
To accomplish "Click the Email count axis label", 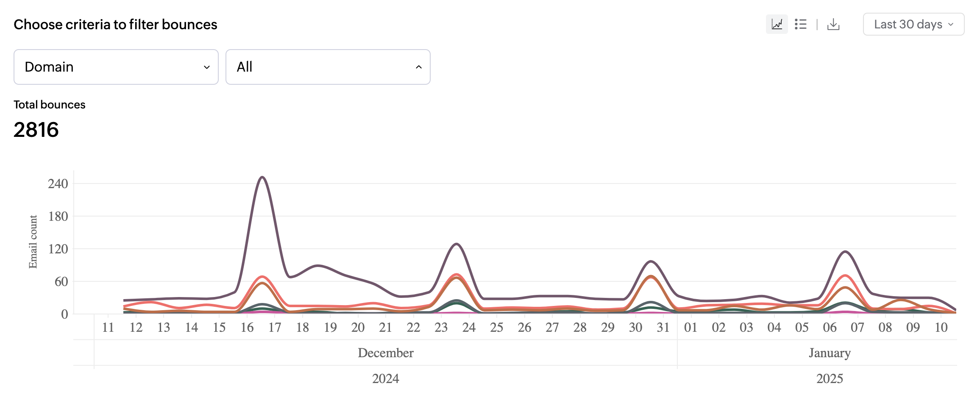I will tap(33, 239).
